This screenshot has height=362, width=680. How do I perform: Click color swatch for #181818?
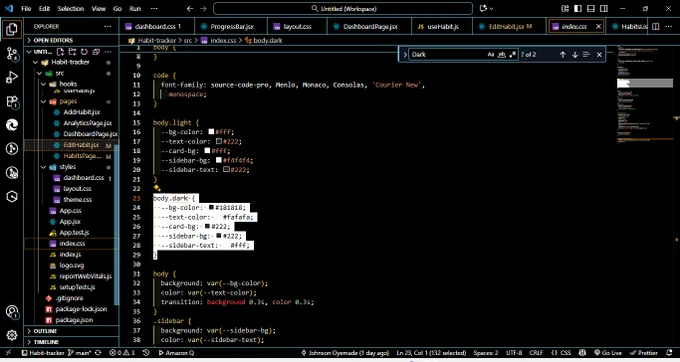click(x=211, y=208)
